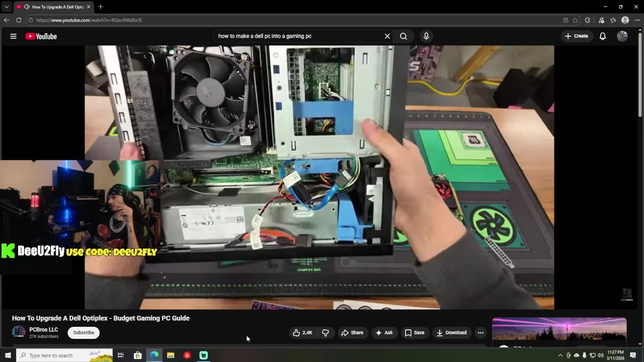Screen dimensions: 644x362
Task: Open the media control music note icon
Action: (601, 20)
